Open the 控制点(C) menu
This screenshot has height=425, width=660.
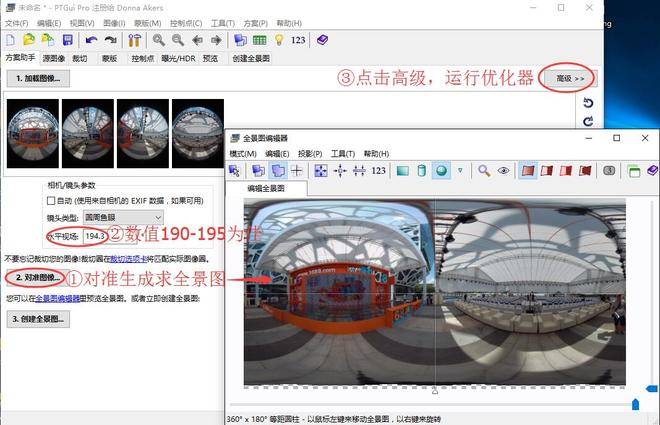click(x=186, y=23)
